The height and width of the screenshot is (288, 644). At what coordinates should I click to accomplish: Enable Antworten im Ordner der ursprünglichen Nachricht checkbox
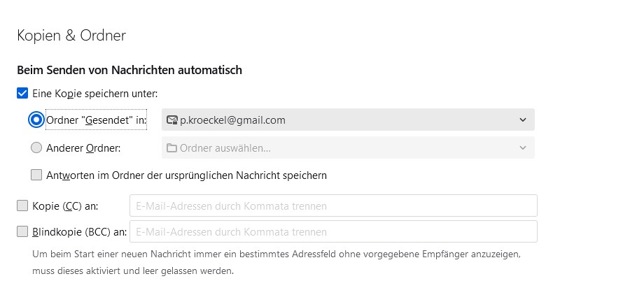36,175
